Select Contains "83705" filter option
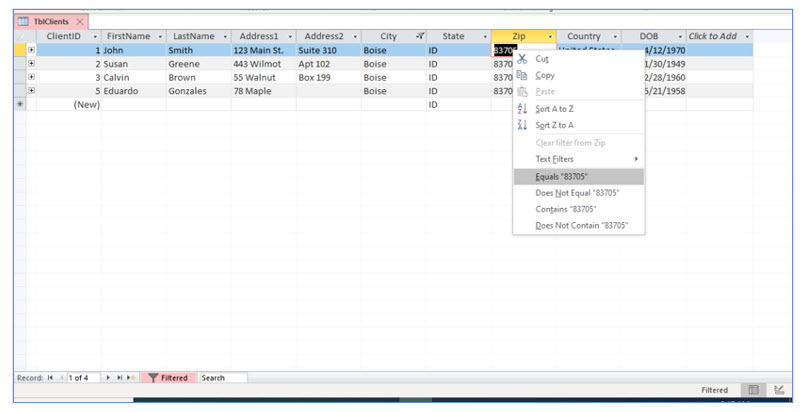804x412 pixels. coord(578,209)
